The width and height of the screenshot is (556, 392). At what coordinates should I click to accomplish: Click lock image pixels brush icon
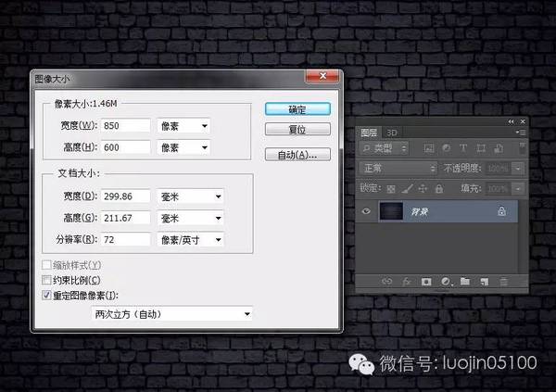pos(407,189)
